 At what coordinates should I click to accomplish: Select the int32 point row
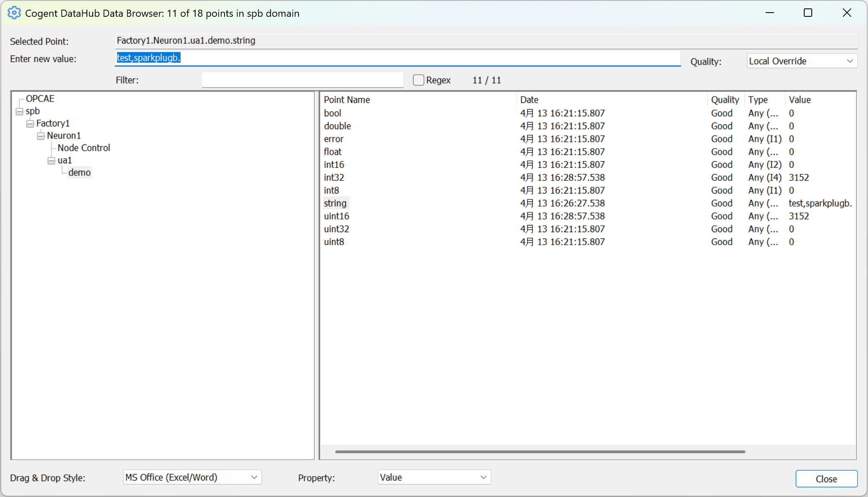(334, 178)
